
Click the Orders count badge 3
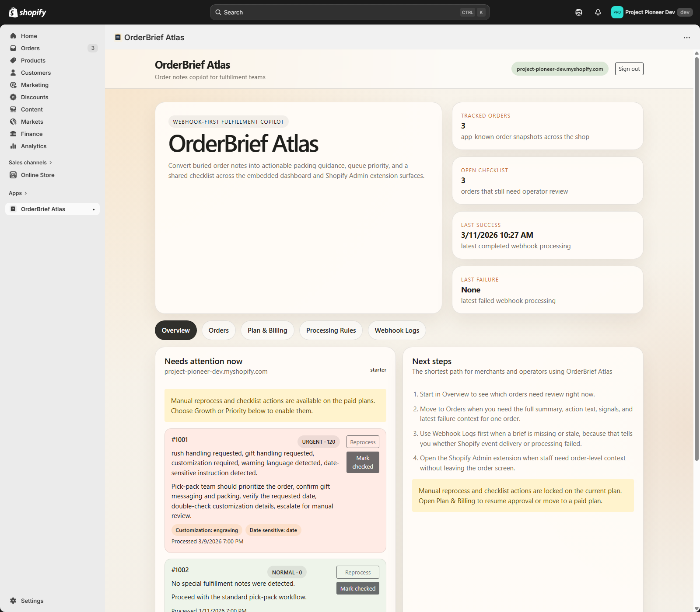[x=93, y=48]
